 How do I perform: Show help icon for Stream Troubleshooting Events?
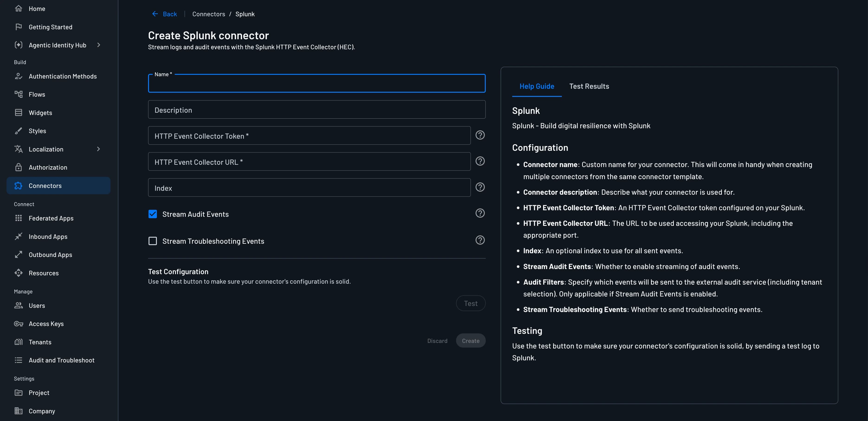(x=480, y=240)
